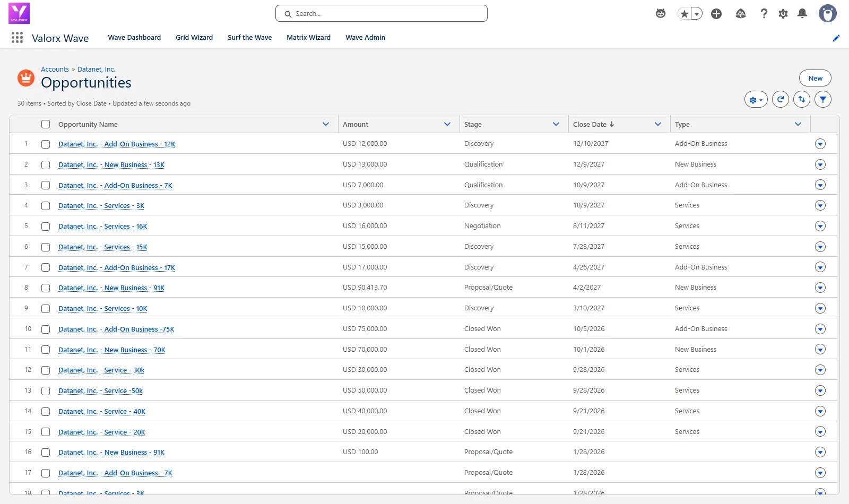Click the Favorites star icon
This screenshot has width=849, height=504.
coord(685,14)
